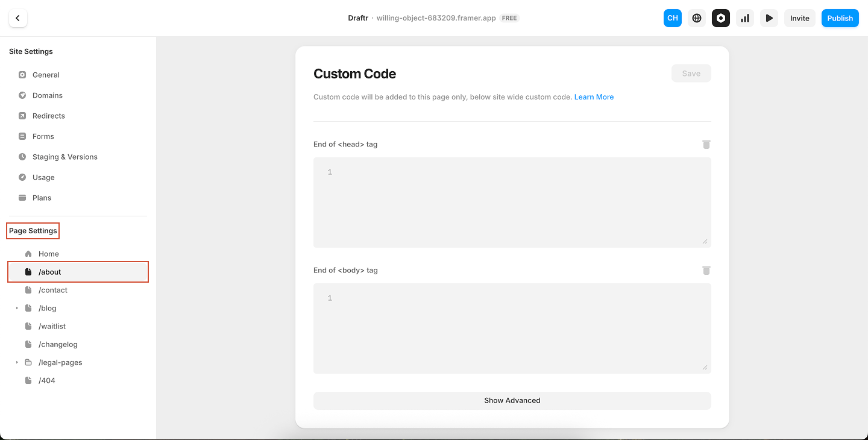Screen dimensions: 868x440
Task: Click the /blog page icon
Action: [x=28, y=308]
